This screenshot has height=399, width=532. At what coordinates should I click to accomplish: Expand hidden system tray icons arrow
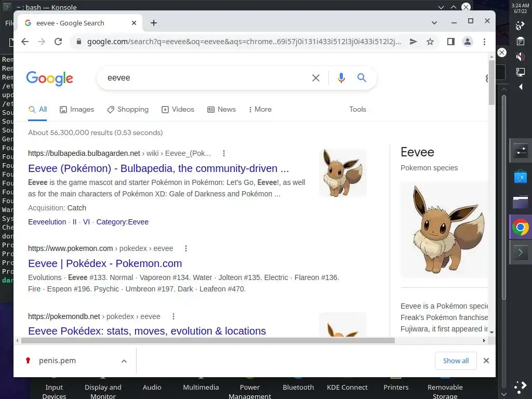(x=521, y=87)
